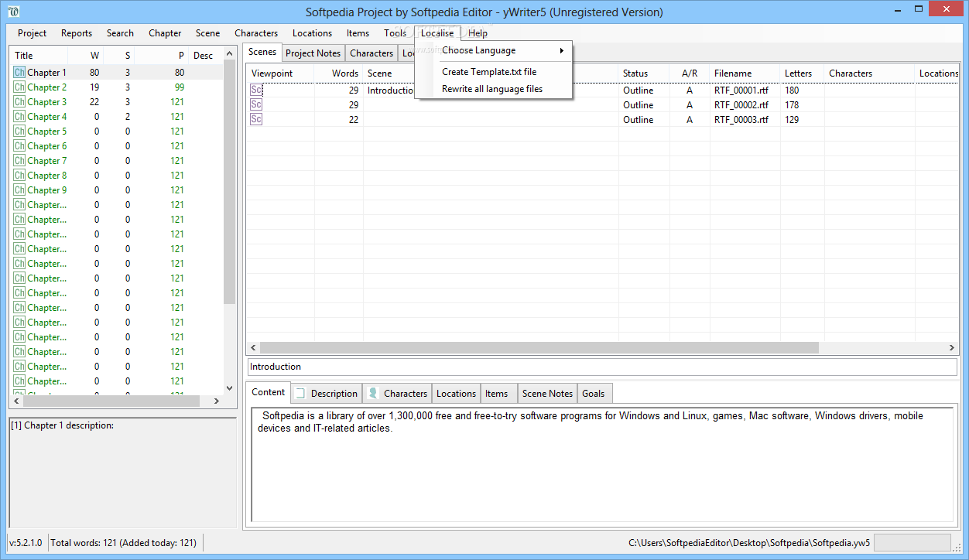Click the Desc column header in chapter list
This screenshot has width=969, height=560.
coord(205,56)
